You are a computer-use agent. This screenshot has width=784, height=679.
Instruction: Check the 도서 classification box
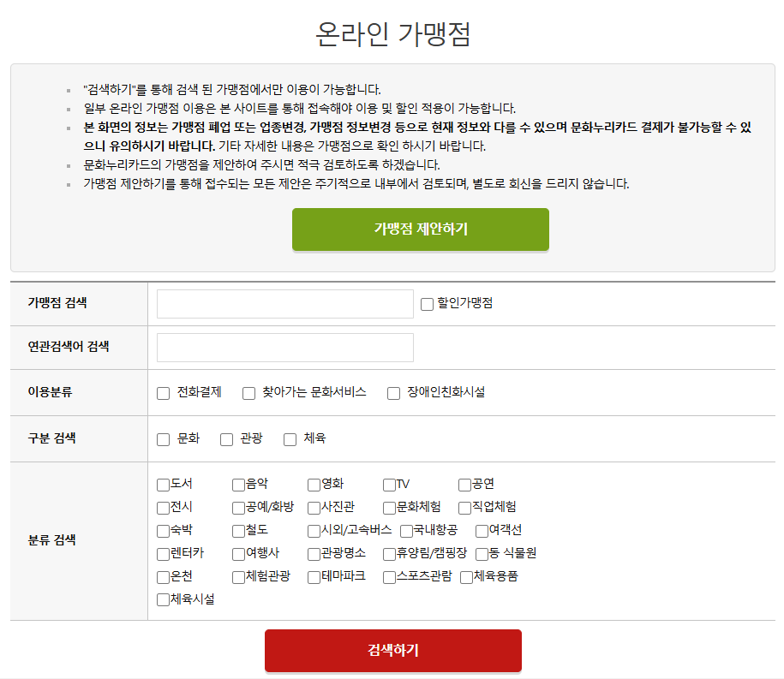coord(162,485)
